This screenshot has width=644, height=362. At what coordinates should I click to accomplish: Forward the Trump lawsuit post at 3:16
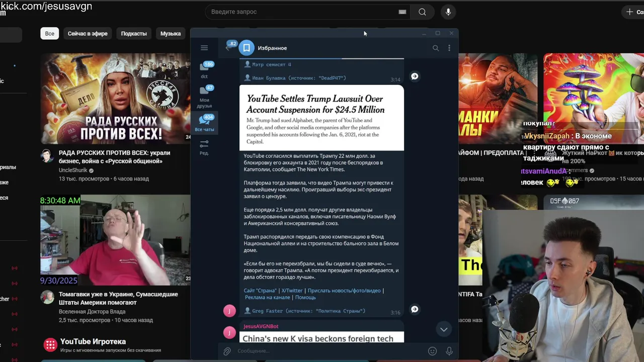(415, 309)
